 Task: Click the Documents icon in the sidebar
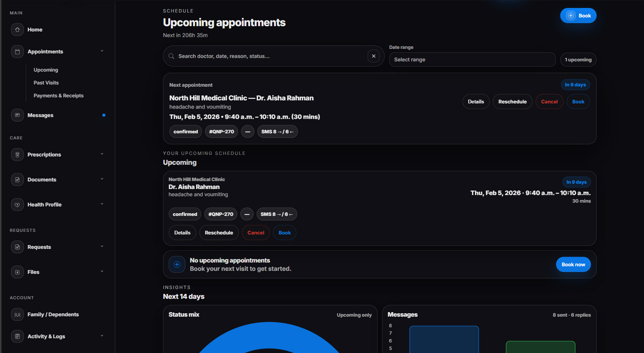coord(17,180)
